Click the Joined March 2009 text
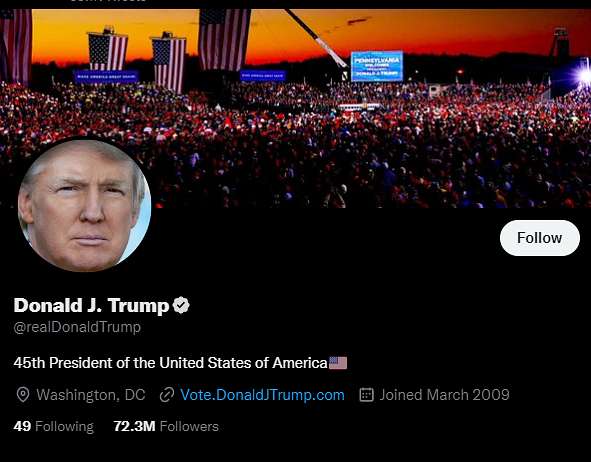The image size is (591, 462). (444, 395)
